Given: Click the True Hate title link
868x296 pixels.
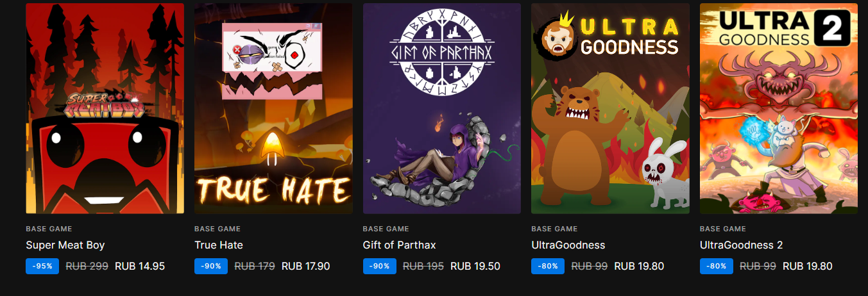Looking at the screenshot, I should [x=219, y=245].
